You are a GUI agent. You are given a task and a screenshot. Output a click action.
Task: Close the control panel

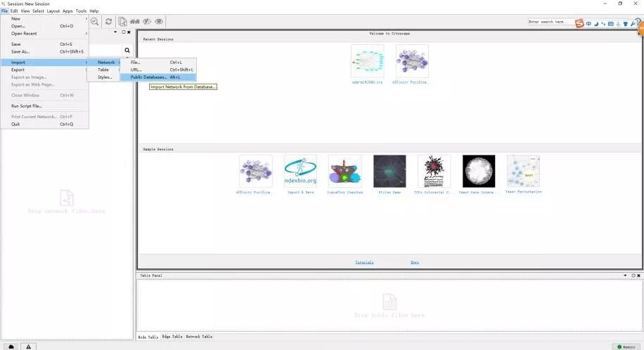(x=129, y=32)
